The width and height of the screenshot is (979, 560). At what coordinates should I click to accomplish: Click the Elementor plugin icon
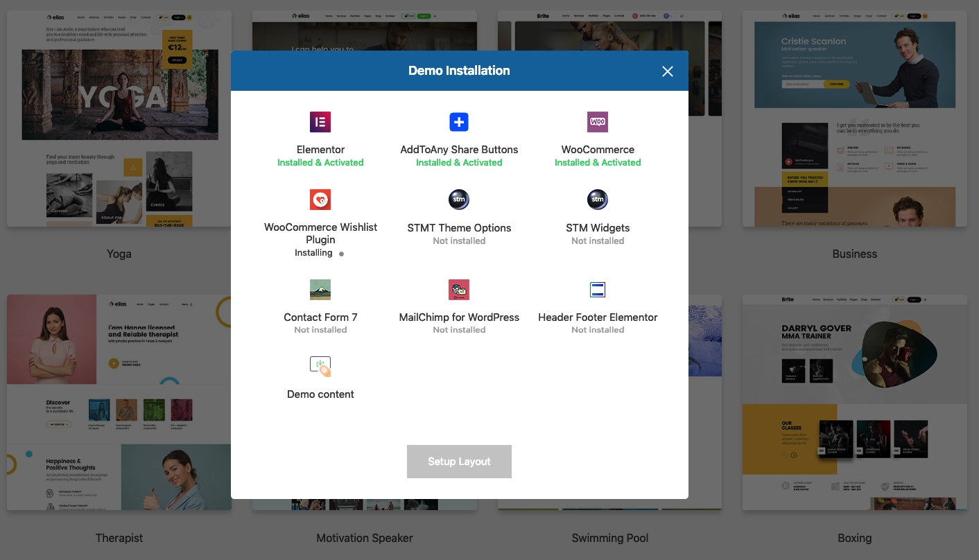coord(320,122)
